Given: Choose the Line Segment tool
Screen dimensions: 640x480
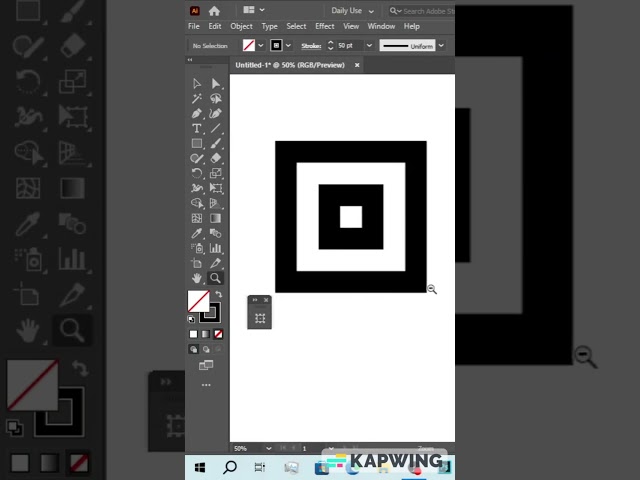Looking at the screenshot, I should (x=216, y=129).
